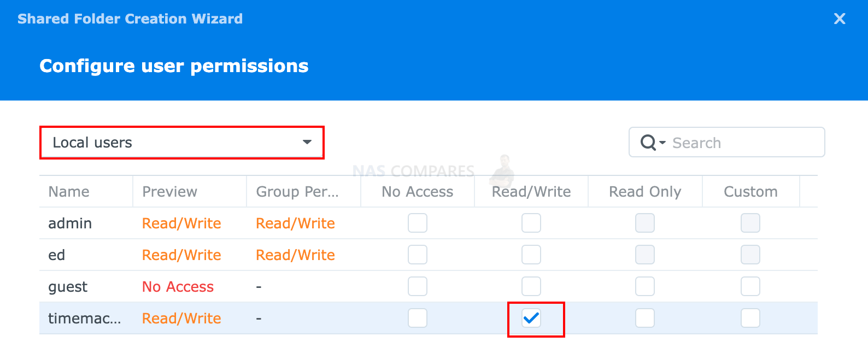Give ed Read/Write access
The width and height of the screenshot is (868, 342).
coord(531,255)
